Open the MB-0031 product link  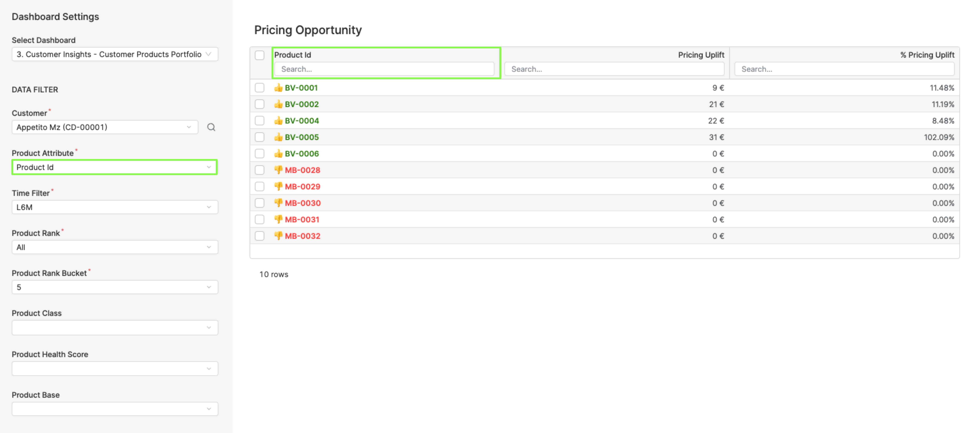point(303,219)
